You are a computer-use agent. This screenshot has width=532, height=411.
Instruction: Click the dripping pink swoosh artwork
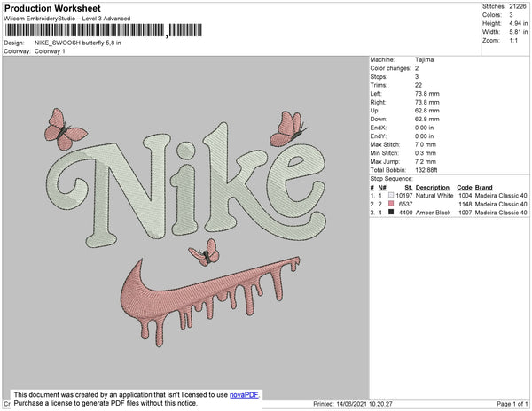coord(210,301)
